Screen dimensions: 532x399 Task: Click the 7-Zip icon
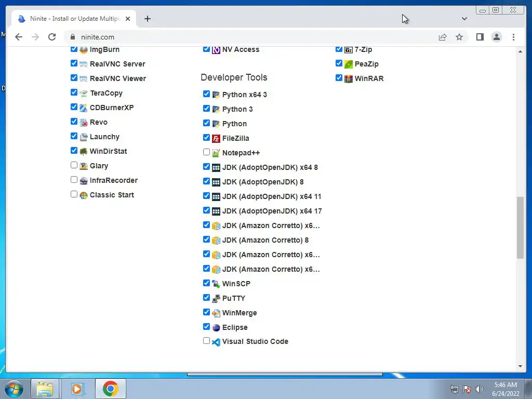tap(349, 50)
